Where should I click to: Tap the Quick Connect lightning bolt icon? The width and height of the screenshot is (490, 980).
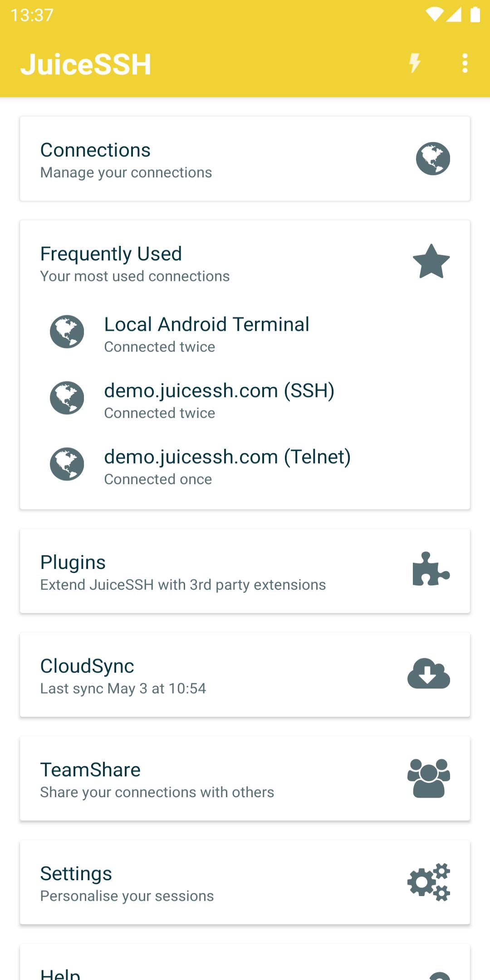click(x=415, y=63)
